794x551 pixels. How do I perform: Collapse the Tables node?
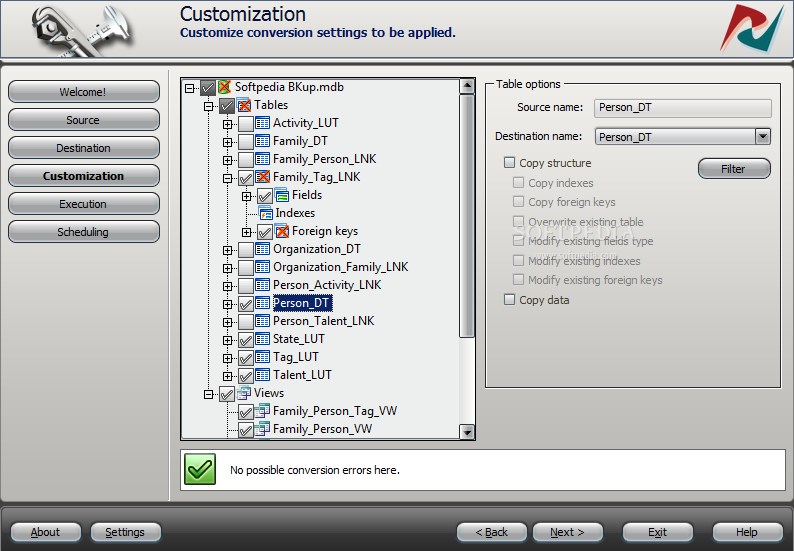(208, 107)
